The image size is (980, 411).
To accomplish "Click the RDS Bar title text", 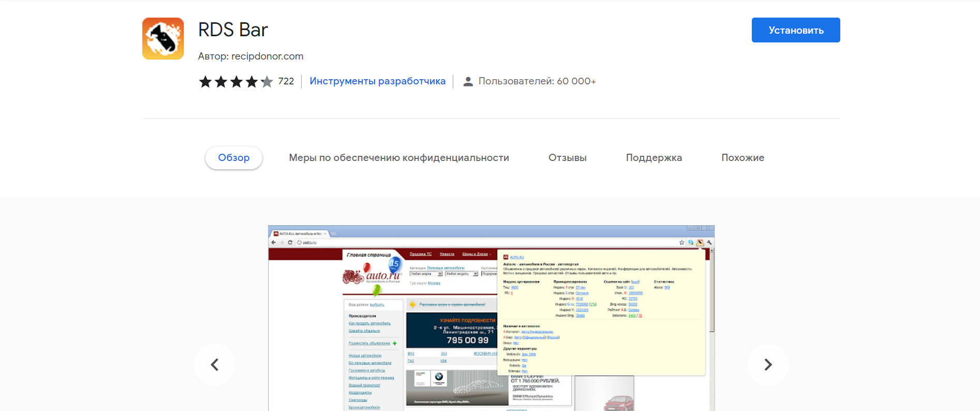I will tap(233, 30).
